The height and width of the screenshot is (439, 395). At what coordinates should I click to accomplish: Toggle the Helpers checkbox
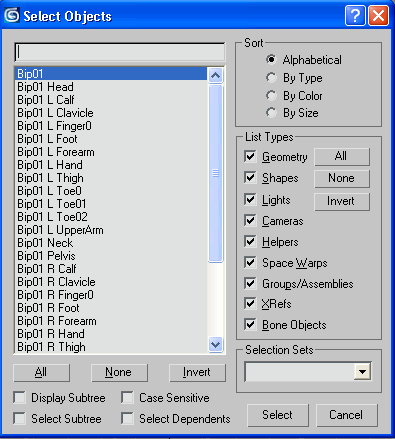(250, 242)
